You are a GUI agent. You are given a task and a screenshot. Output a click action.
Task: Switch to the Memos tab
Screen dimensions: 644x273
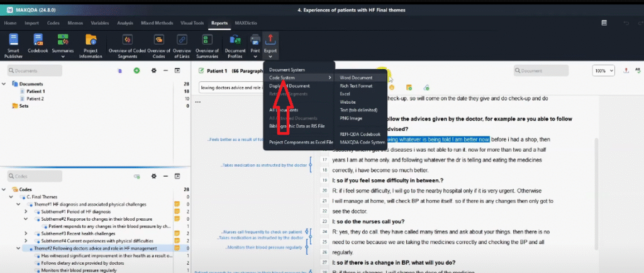(75, 23)
